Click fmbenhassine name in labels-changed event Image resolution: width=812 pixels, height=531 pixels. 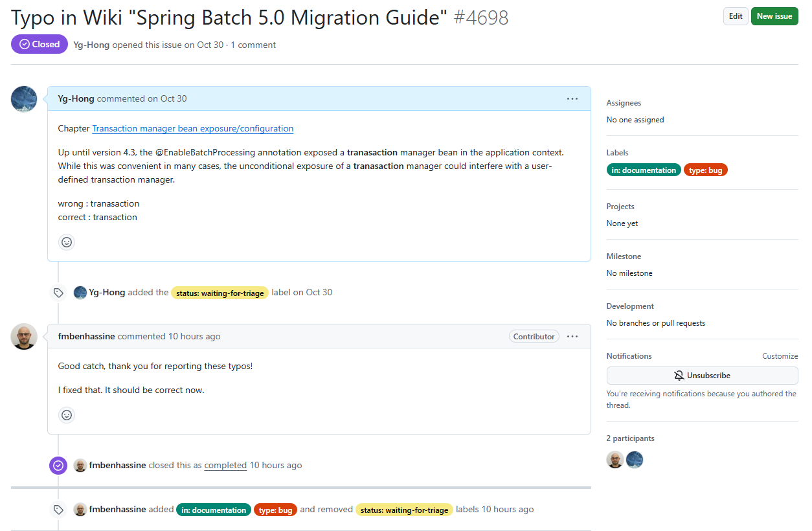tap(117, 510)
